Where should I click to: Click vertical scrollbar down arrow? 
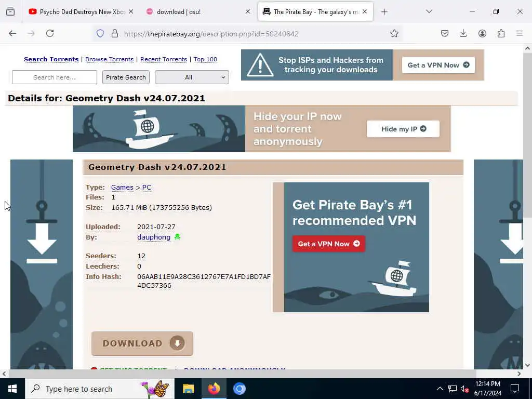coord(527,365)
